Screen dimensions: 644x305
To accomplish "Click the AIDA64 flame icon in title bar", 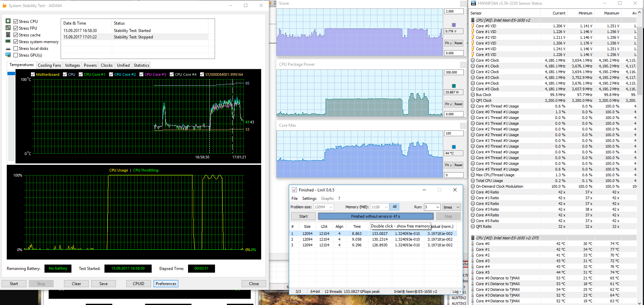I will pos(4,5).
